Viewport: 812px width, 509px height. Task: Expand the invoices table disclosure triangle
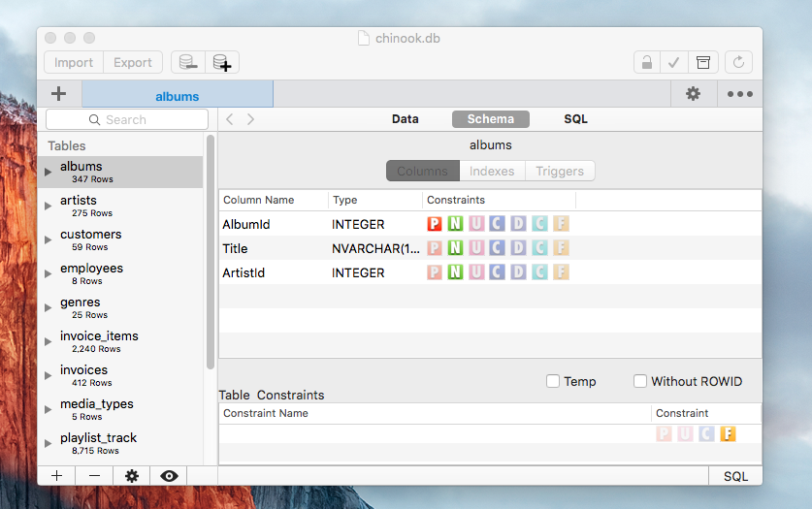(49, 375)
